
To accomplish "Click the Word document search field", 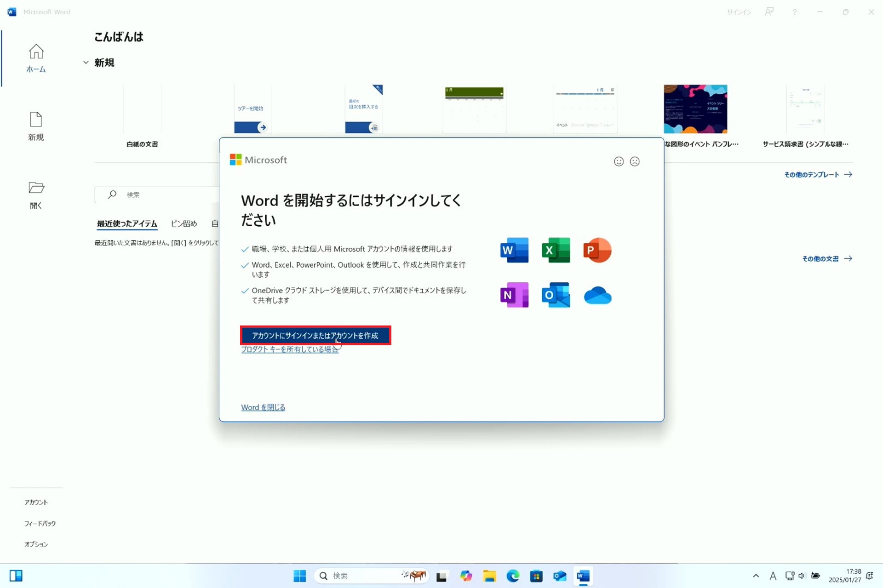I will click(157, 194).
